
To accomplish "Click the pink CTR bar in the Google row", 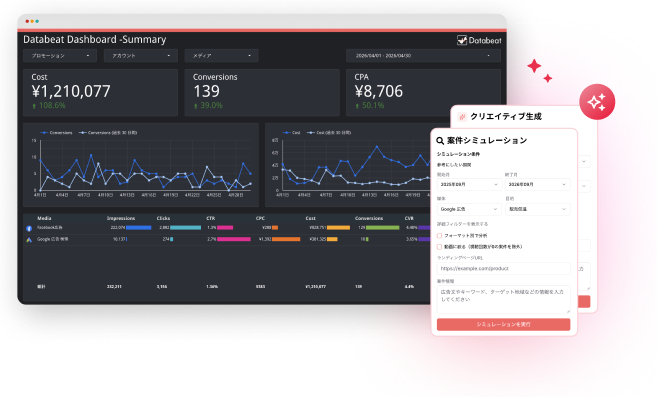I will pyautogui.click(x=234, y=239).
